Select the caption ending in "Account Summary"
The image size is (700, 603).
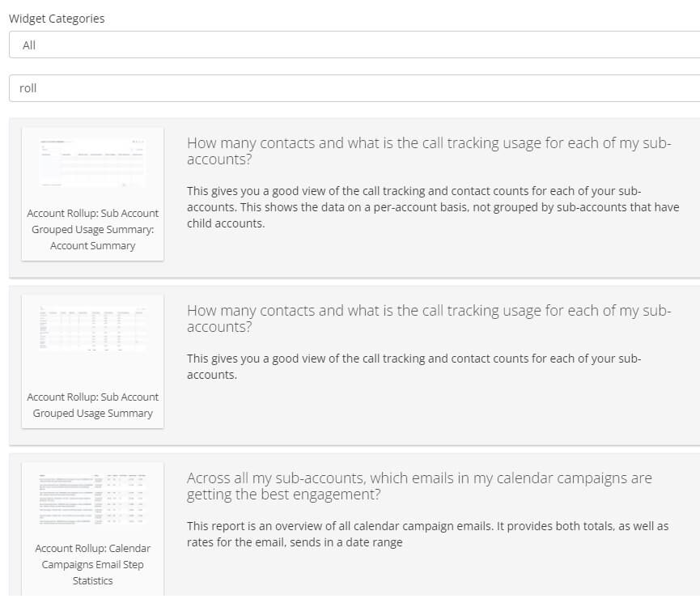[92, 229]
